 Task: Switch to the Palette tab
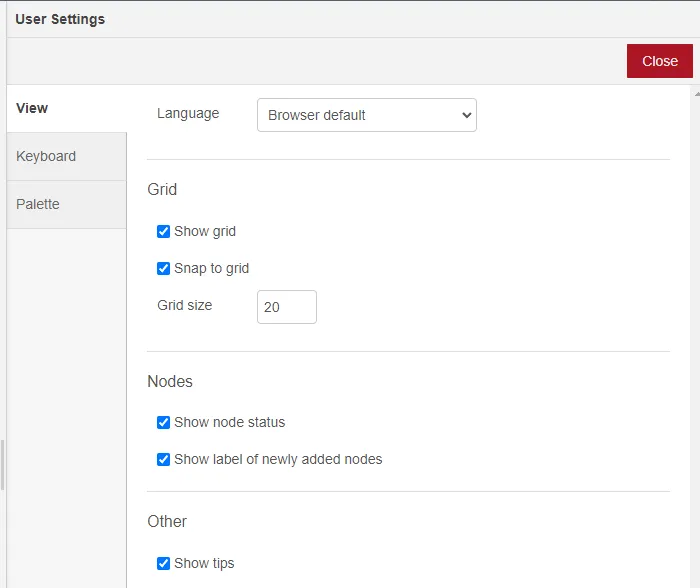point(67,204)
